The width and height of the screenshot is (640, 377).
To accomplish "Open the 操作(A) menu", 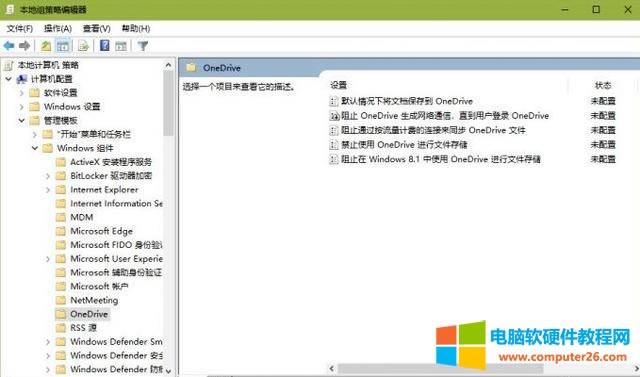I will click(x=58, y=28).
